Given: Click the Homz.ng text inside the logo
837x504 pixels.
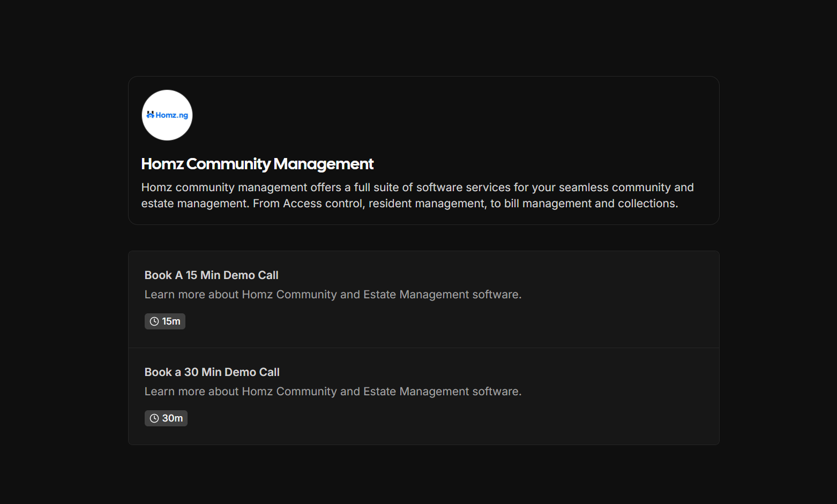Looking at the screenshot, I should click(172, 115).
